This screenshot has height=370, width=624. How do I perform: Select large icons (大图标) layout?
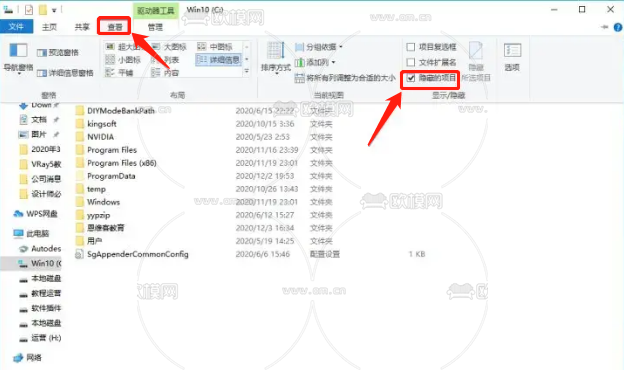pos(169,47)
